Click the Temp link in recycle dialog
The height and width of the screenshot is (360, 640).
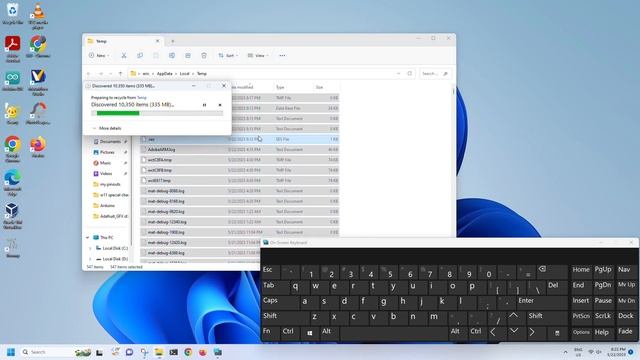point(142,98)
